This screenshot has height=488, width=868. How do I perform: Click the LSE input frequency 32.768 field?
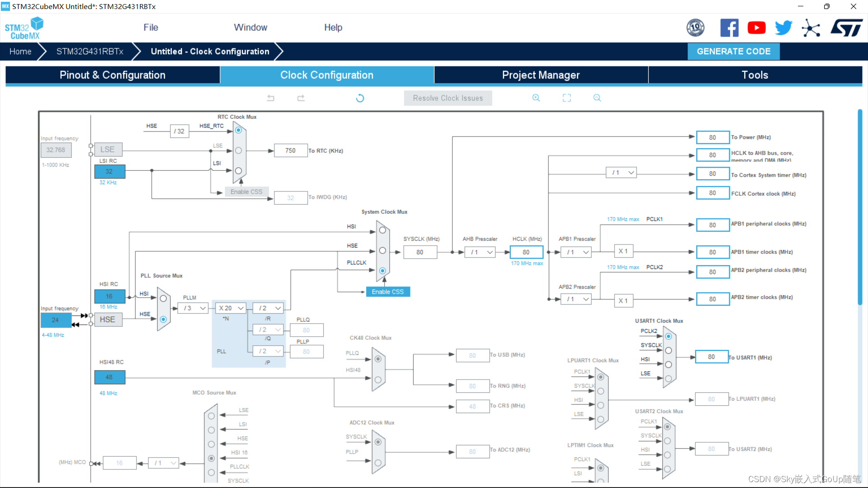[x=56, y=150]
